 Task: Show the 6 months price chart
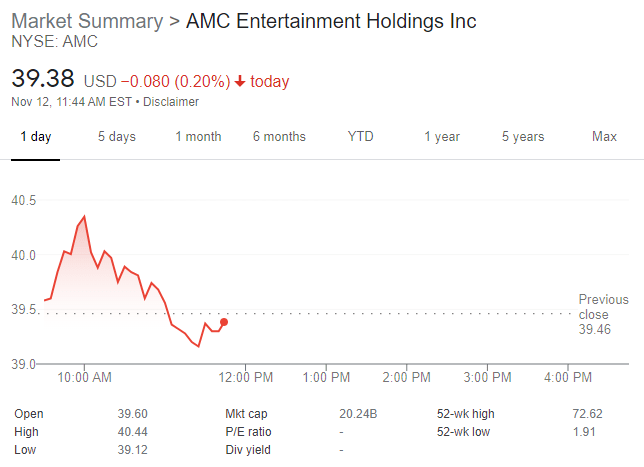pos(279,137)
